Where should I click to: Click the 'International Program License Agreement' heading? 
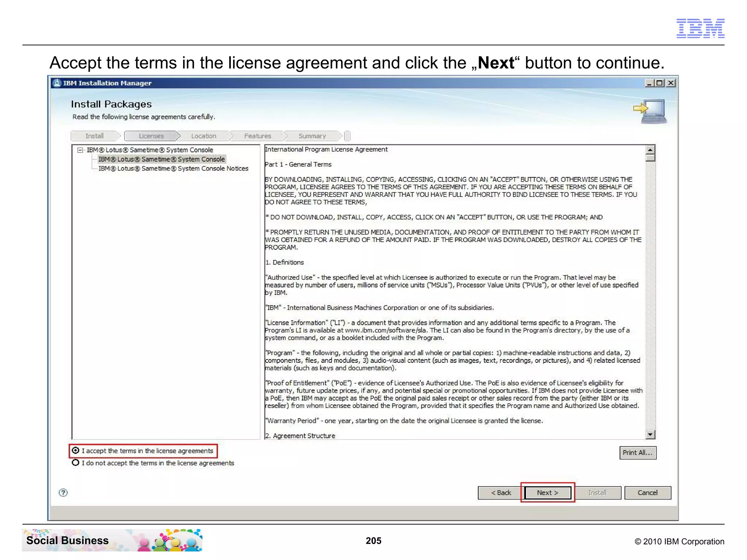tap(326, 149)
